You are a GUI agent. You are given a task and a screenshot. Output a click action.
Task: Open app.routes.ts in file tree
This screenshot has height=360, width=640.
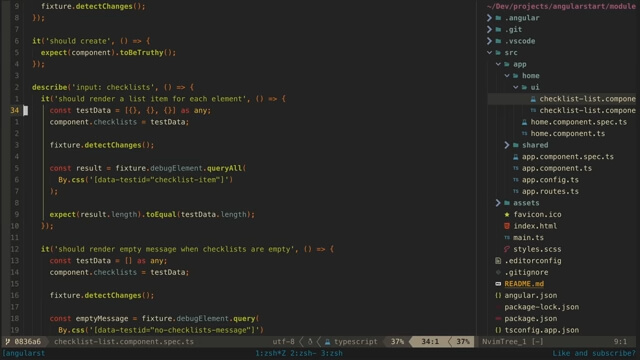(x=550, y=191)
